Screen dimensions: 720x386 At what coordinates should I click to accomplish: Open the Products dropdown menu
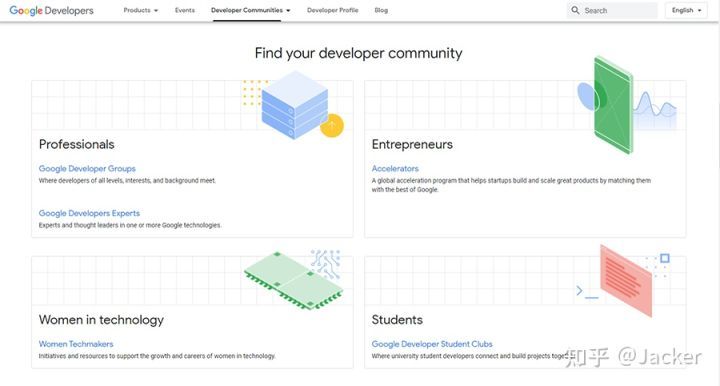click(141, 10)
